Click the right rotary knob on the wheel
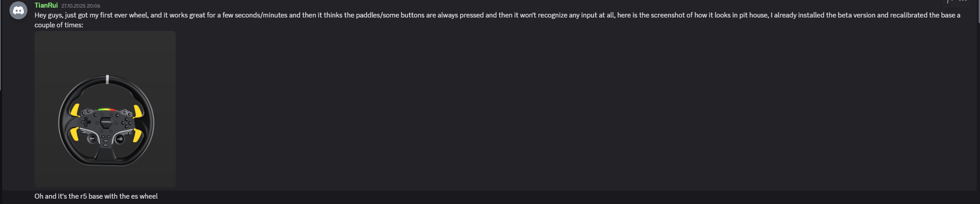 [120, 139]
